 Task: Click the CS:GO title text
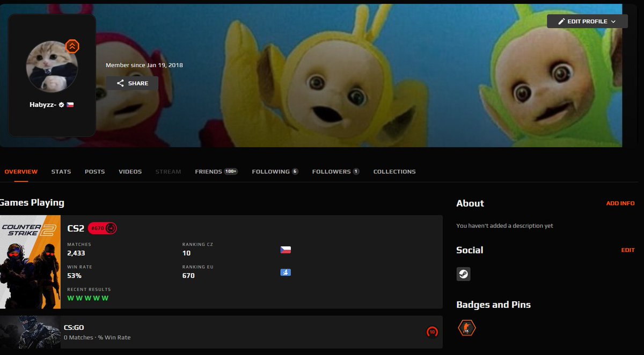point(74,327)
